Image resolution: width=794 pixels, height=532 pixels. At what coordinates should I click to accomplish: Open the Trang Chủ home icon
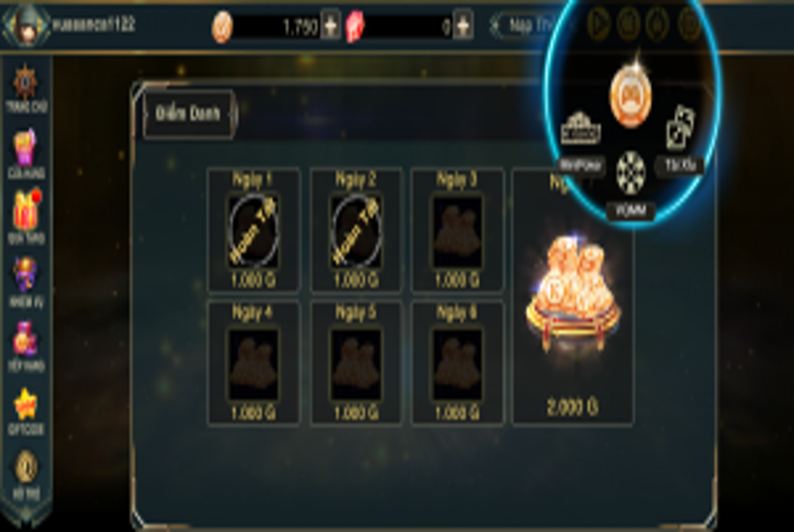[x=26, y=87]
